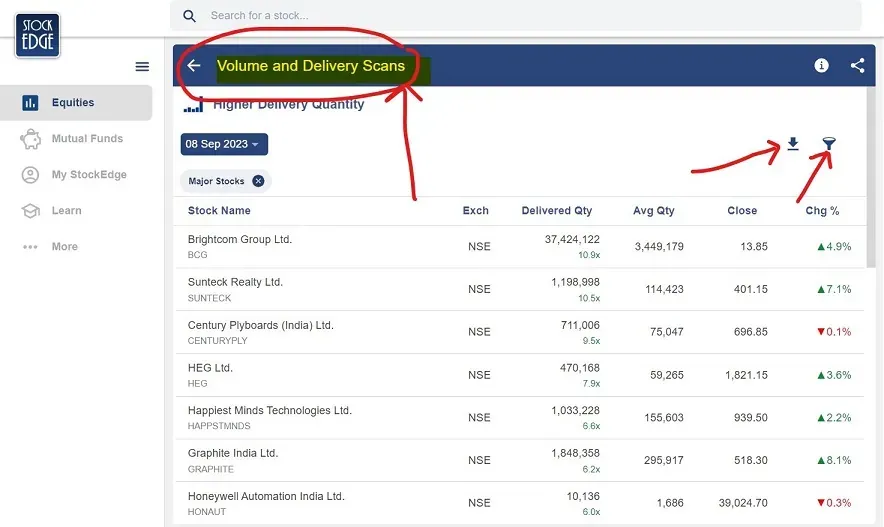The height and width of the screenshot is (527, 884).
Task: Click delivered quantity 37,424,122
Action: (x=572, y=240)
